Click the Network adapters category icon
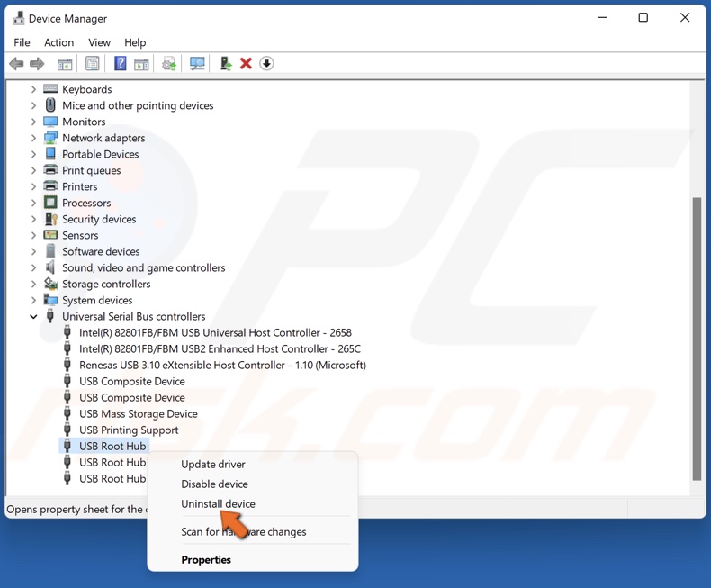 [x=50, y=138]
